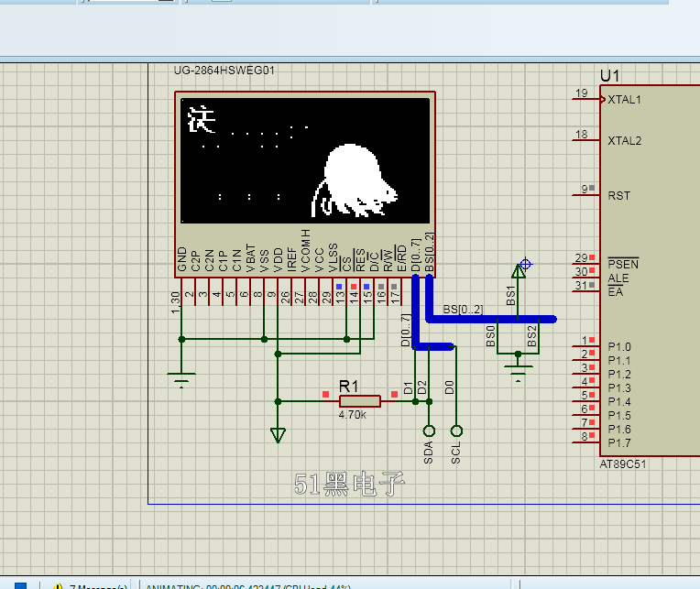Click the XTAL1 pin name on U1

[x=624, y=100]
